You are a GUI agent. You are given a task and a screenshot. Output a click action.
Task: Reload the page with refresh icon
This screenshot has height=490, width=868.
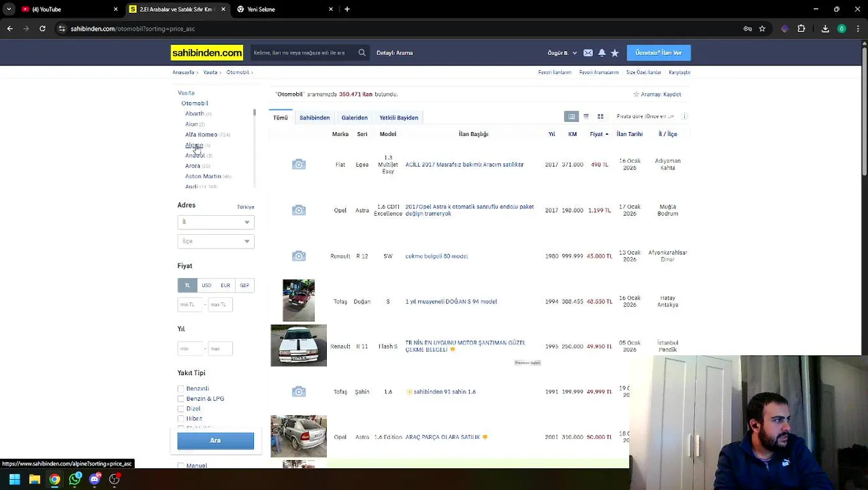(42, 29)
